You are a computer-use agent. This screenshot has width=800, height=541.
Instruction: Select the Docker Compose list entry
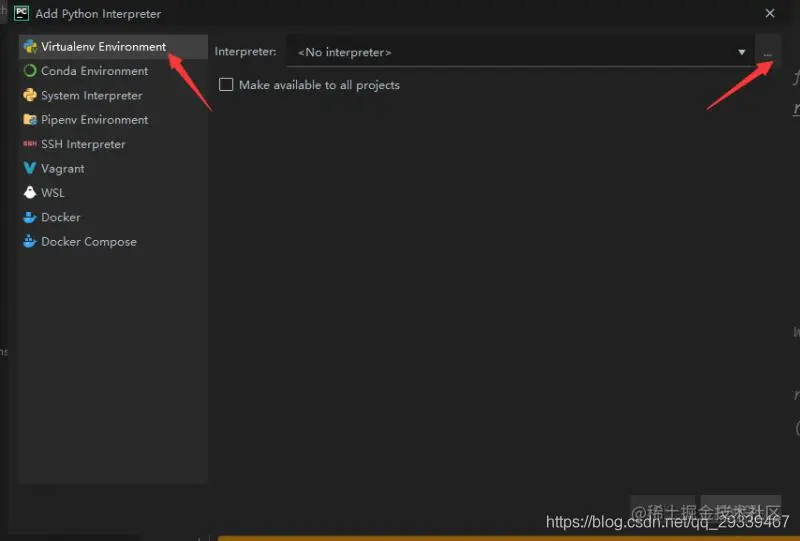click(x=113, y=242)
